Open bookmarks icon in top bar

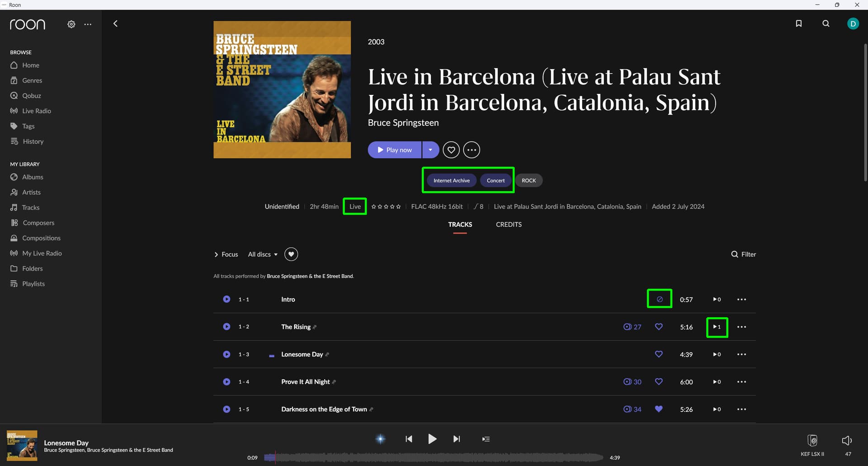[799, 24]
